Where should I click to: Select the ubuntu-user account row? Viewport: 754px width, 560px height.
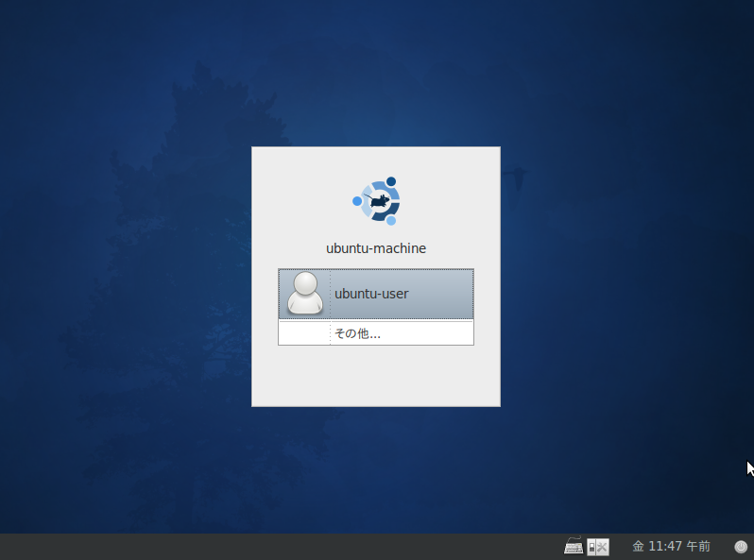[375, 294]
